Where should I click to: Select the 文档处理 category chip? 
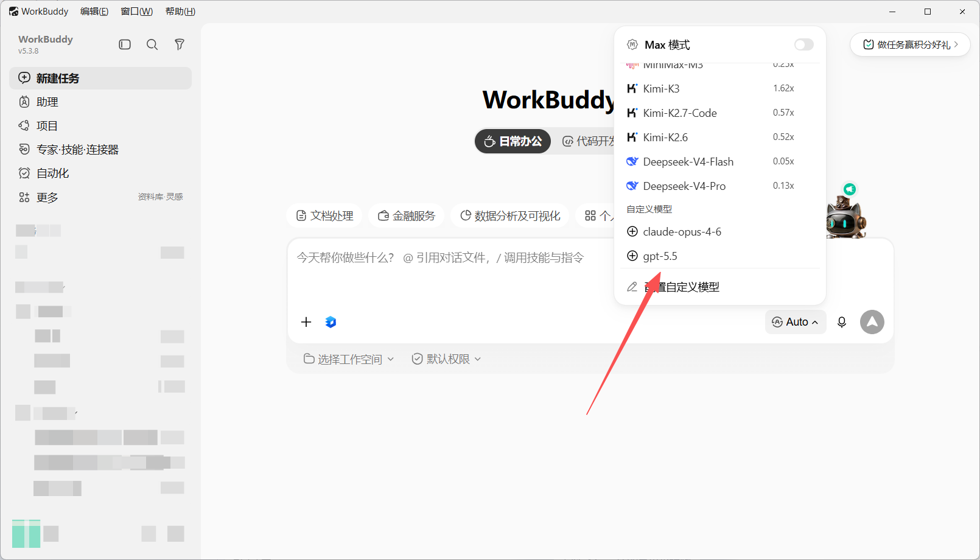pyautogui.click(x=324, y=215)
